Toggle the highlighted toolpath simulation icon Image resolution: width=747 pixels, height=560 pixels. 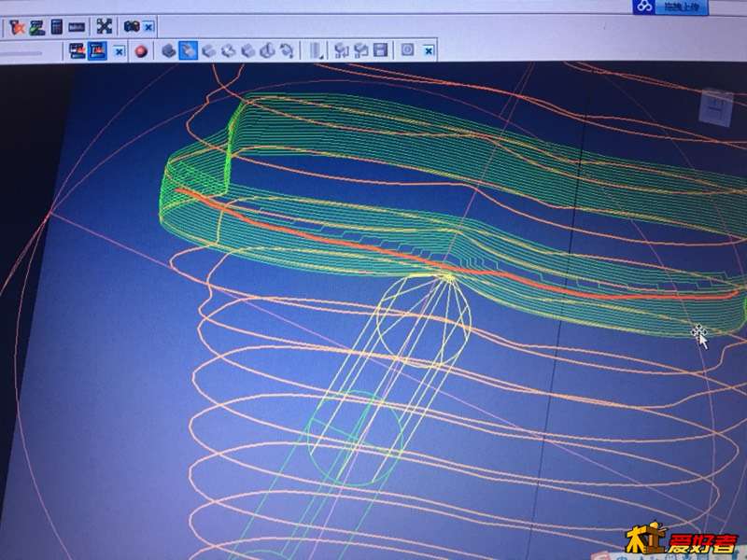pos(97,51)
